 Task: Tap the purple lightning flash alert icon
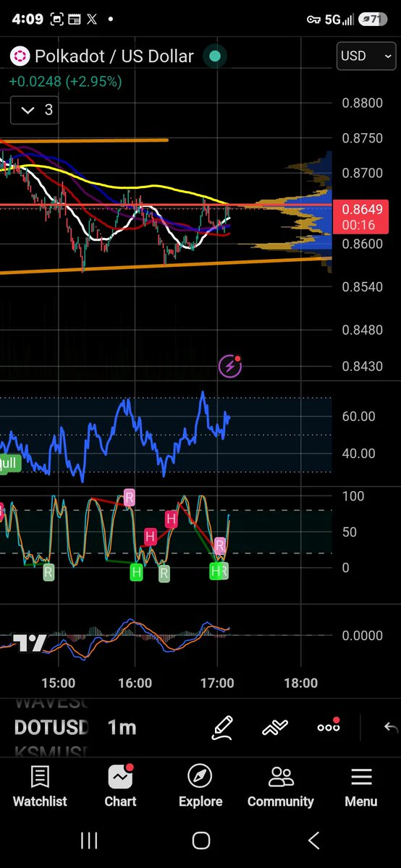(230, 366)
